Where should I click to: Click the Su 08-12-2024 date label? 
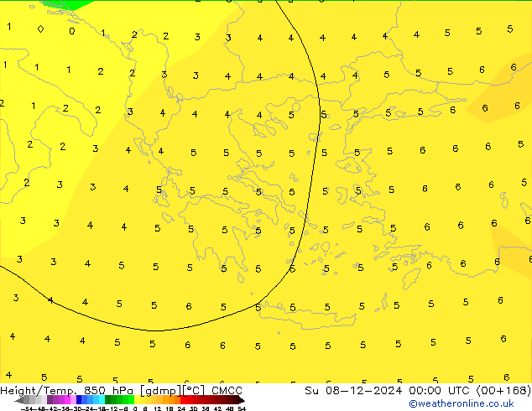[353, 391]
